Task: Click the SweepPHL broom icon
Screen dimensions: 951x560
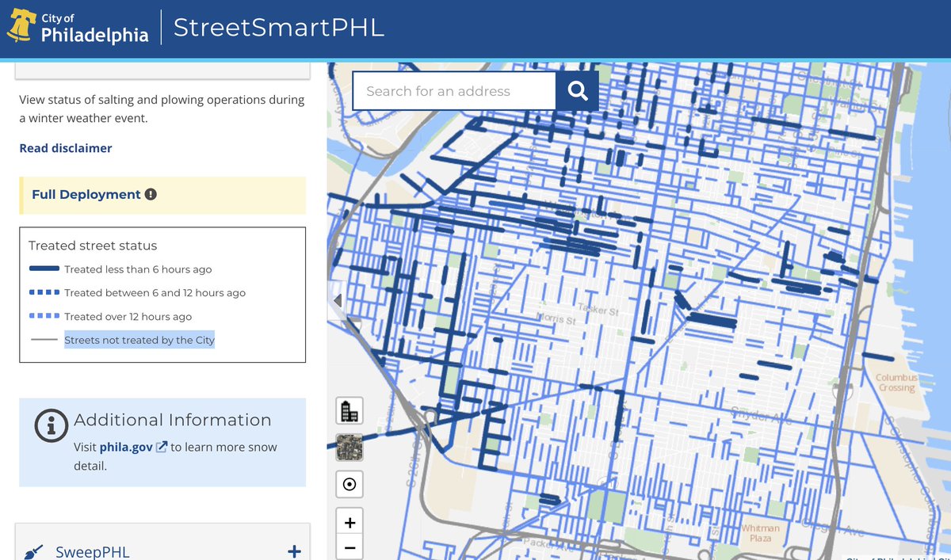Action: [x=33, y=552]
